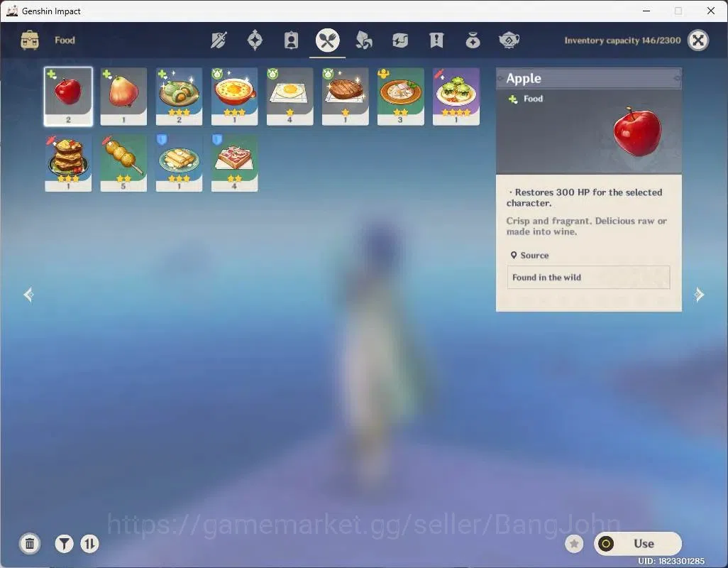Switch to the Artifacts tab

pyautogui.click(x=255, y=40)
